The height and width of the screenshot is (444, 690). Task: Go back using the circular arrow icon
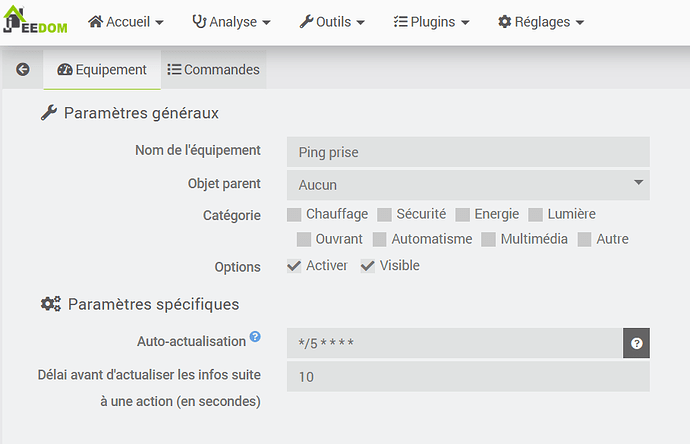23,70
